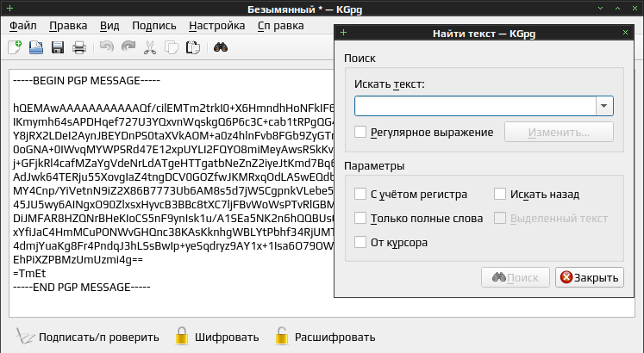Enable Регулярное выражение checkbox
Viewport: 644px width, 353px height.
coord(360,132)
